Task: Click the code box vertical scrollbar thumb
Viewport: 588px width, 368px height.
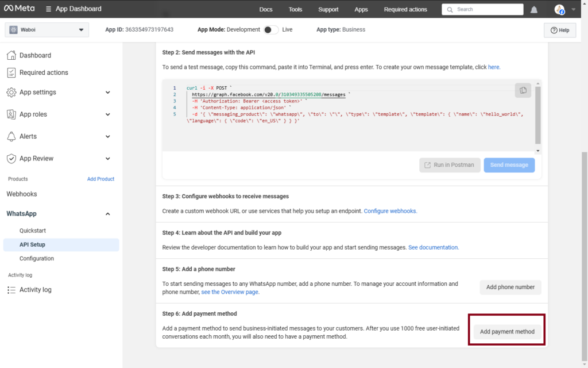Action: pyautogui.click(x=537, y=115)
